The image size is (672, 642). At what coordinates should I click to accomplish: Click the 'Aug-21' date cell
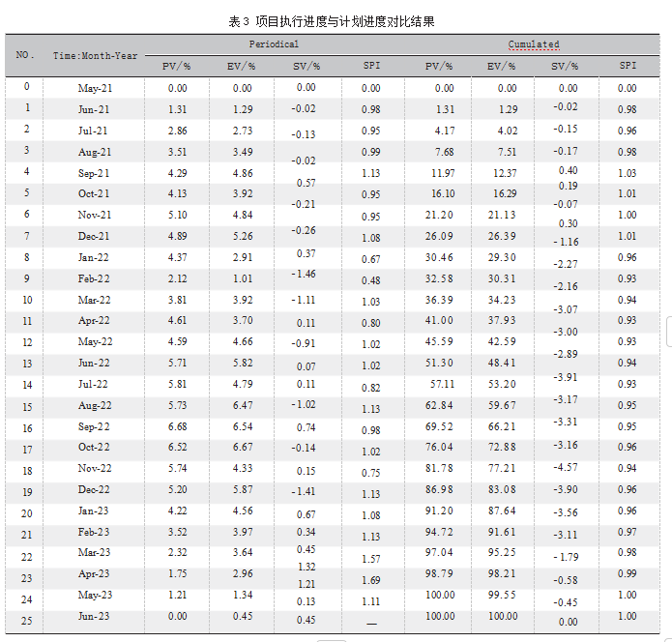click(x=95, y=152)
